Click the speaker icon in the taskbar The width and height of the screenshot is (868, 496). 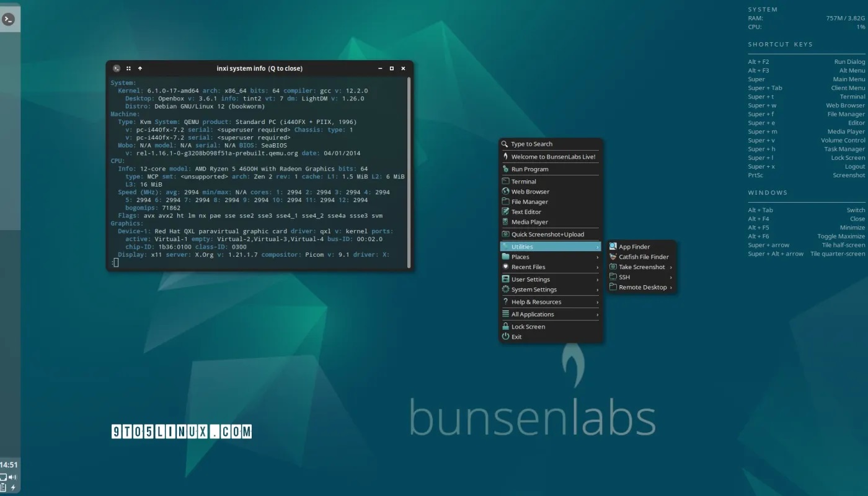click(x=12, y=477)
